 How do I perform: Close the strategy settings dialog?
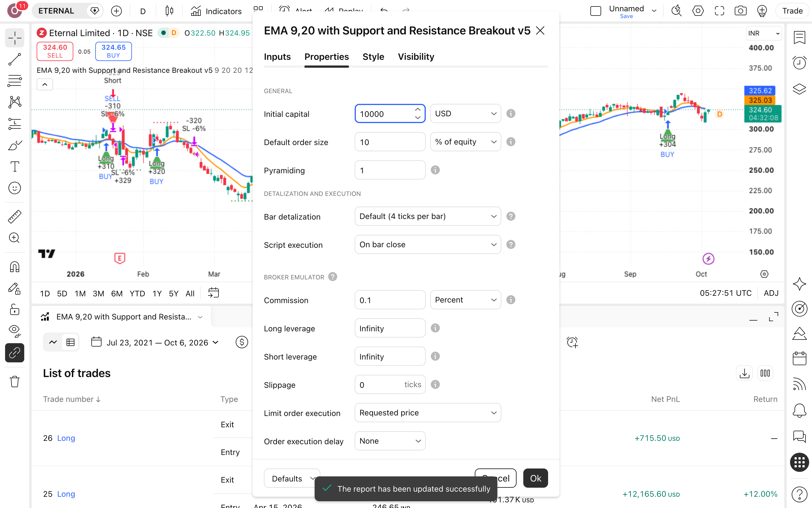[x=540, y=30]
